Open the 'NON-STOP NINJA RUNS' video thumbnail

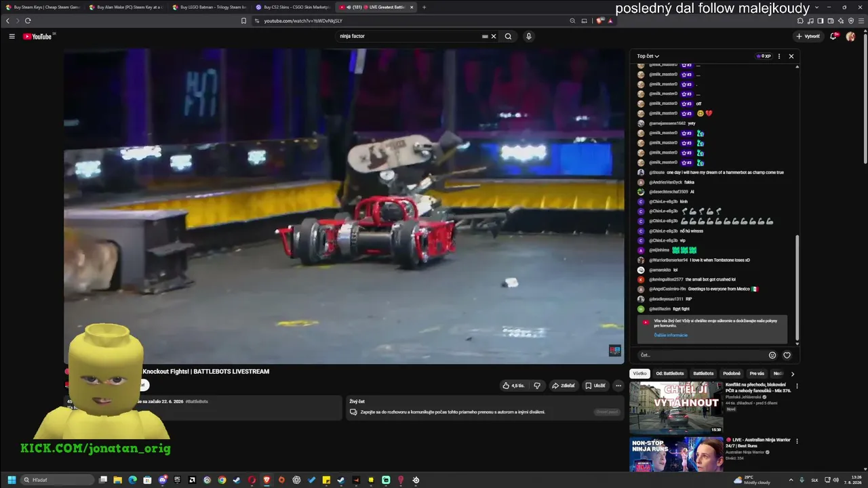click(676, 454)
